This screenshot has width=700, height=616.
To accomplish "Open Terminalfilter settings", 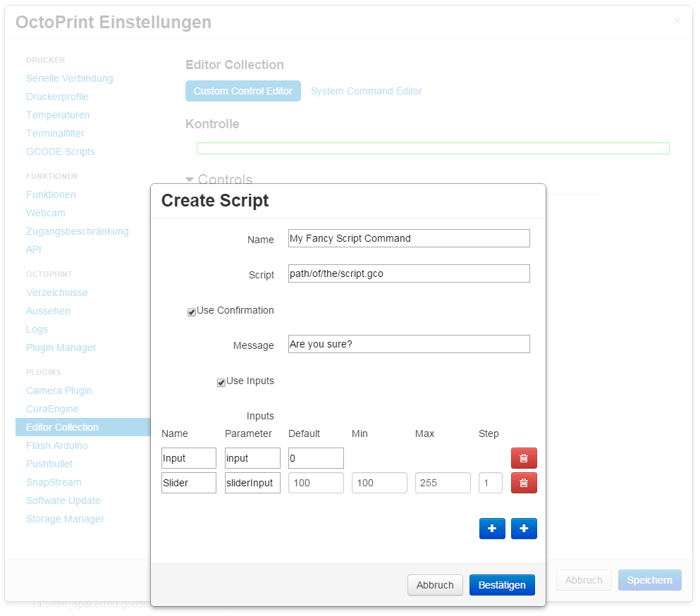I will (x=56, y=133).
